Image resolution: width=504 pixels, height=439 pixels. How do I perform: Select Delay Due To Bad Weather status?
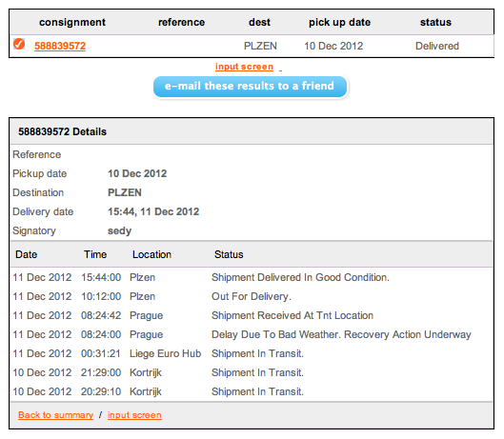tap(341, 334)
